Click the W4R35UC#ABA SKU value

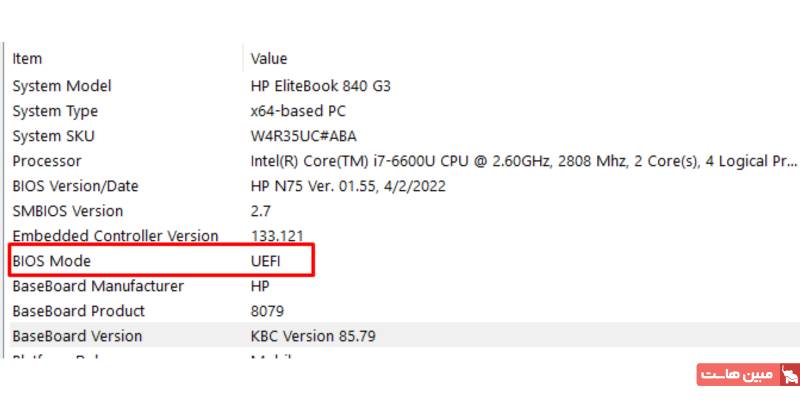pos(305,136)
